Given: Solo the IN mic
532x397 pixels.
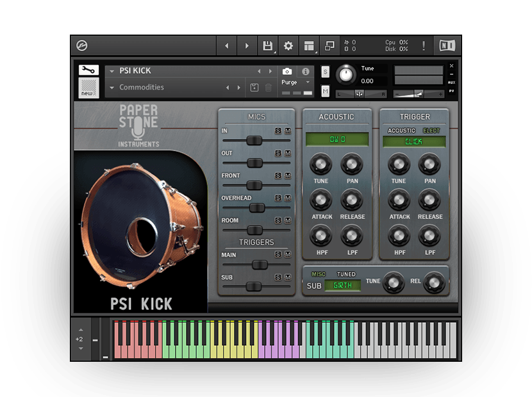Looking at the screenshot, I should (x=278, y=131).
